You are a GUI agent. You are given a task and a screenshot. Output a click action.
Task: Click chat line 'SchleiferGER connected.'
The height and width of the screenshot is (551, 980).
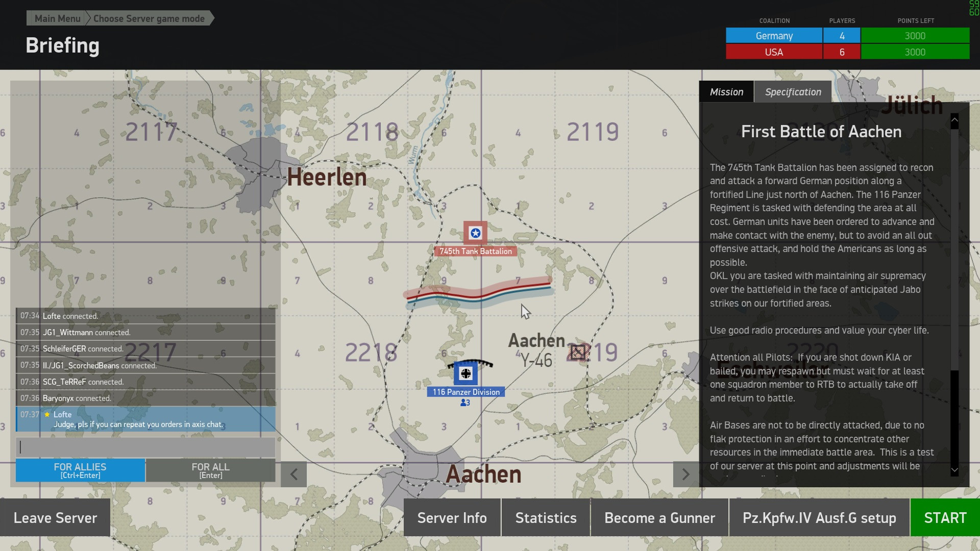(145, 348)
